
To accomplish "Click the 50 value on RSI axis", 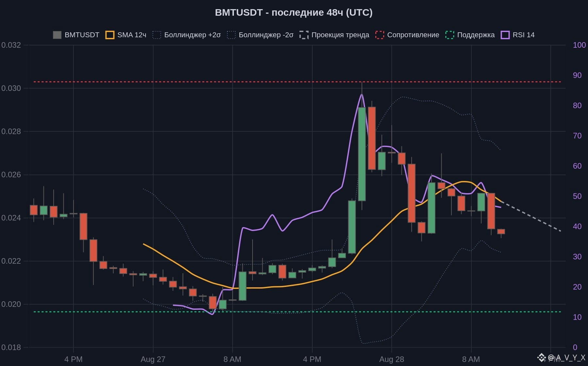I will point(577,196).
